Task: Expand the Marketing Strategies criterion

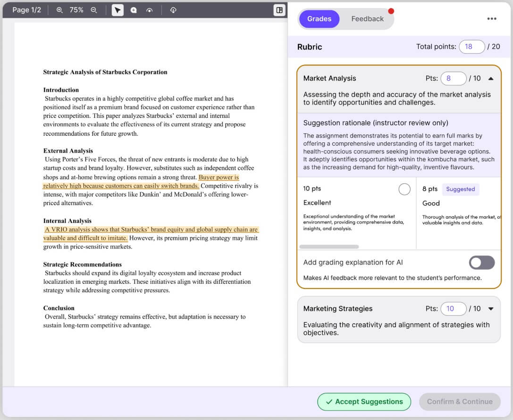Action: click(491, 309)
